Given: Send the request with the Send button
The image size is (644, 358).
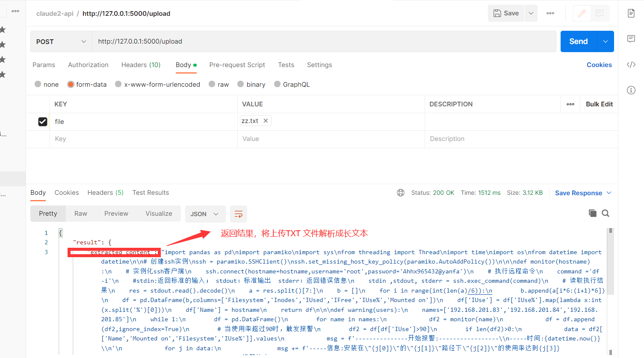Looking at the screenshot, I should coord(579,41).
